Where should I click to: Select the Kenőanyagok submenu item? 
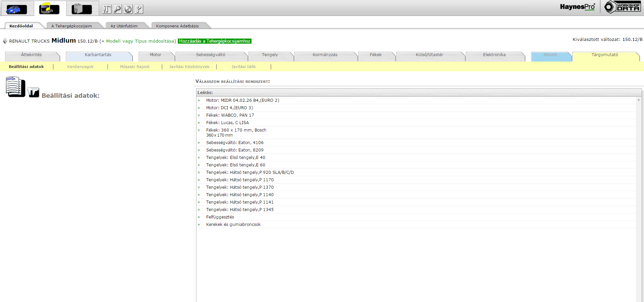click(80, 67)
